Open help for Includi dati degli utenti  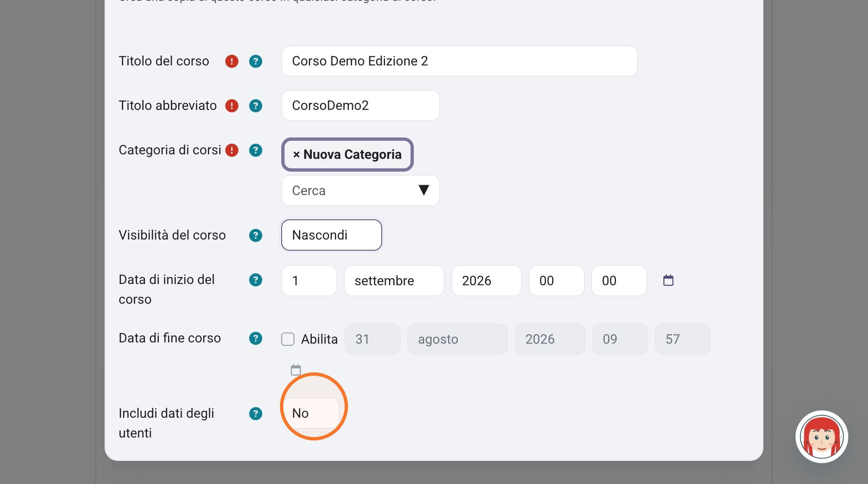click(256, 414)
